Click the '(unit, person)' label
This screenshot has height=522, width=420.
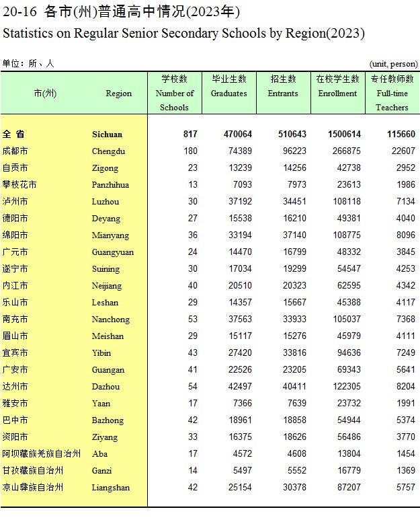pos(393,64)
